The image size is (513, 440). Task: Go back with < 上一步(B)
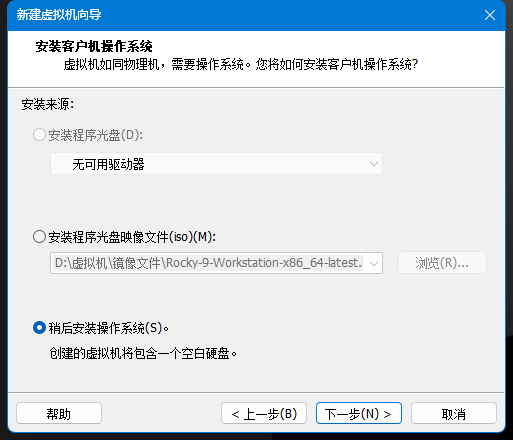coord(264,413)
